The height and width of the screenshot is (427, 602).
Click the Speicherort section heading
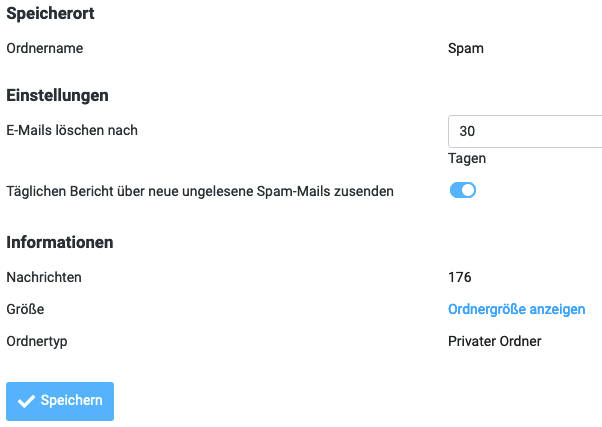58,15
